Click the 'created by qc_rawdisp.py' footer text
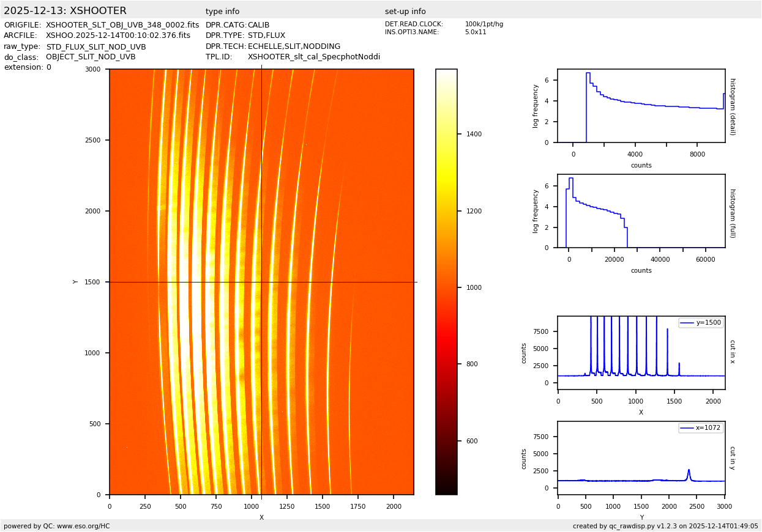 [x=665, y=526]
